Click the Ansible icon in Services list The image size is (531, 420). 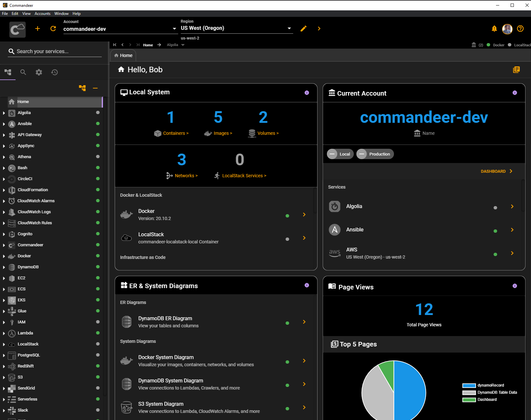point(335,230)
